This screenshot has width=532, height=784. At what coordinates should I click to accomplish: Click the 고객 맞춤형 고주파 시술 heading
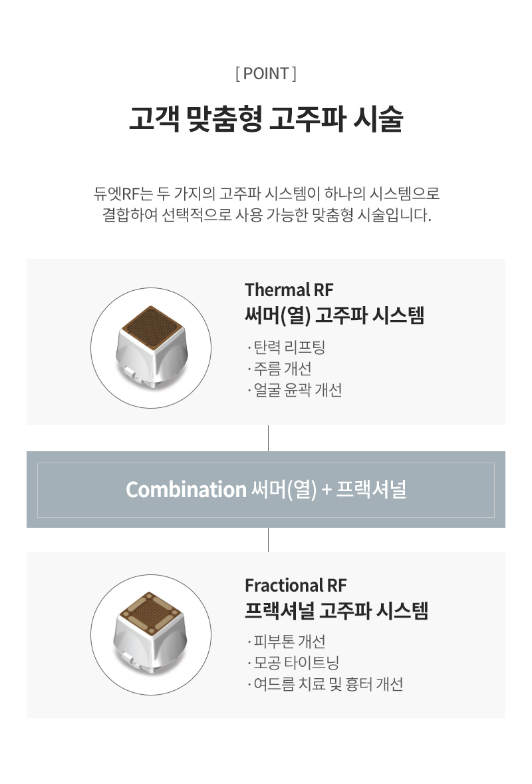[x=266, y=118]
